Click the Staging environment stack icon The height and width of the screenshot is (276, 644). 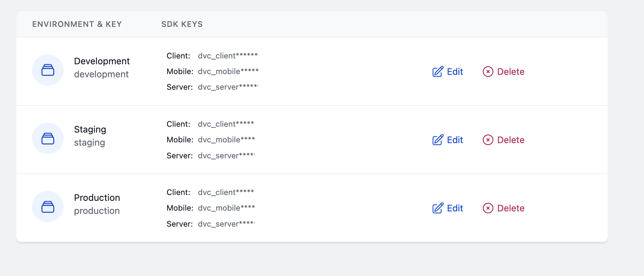click(x=48, y=138)
